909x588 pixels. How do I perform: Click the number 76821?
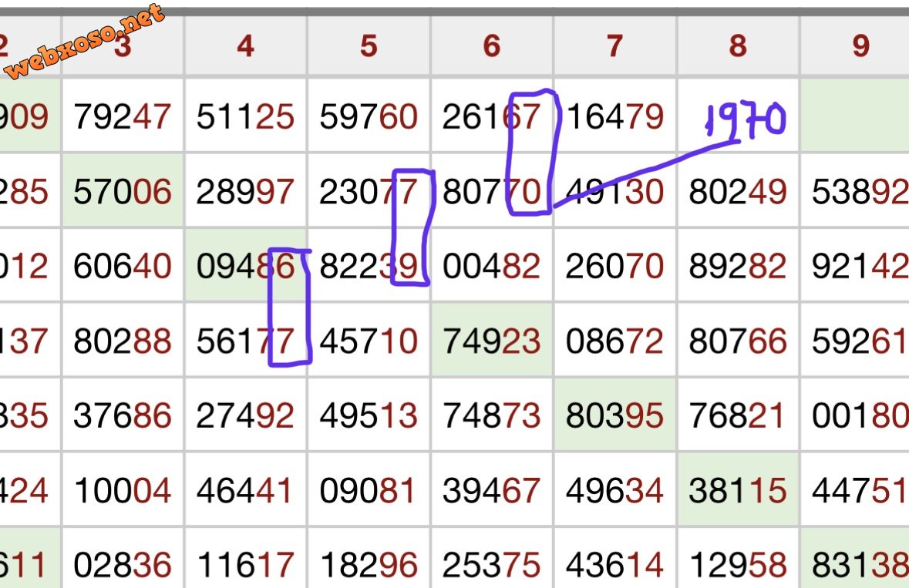pyautogui.click(x=737, y=416)
